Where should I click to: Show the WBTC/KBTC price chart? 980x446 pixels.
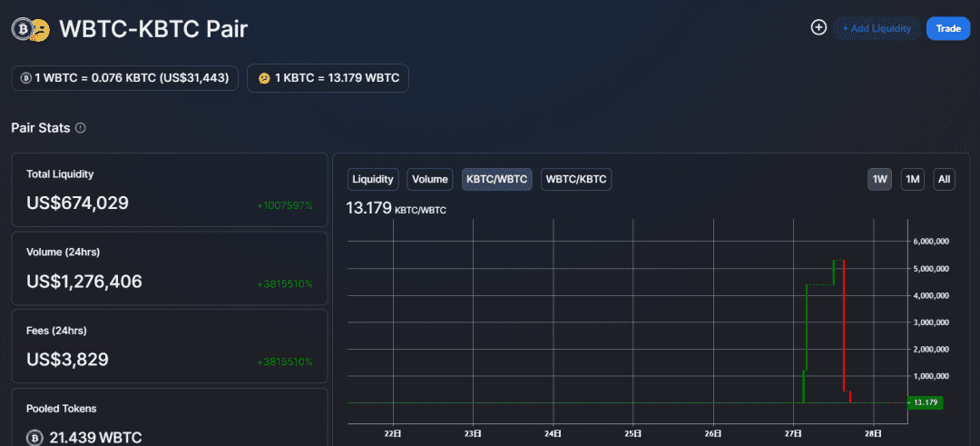pos(576,180)
